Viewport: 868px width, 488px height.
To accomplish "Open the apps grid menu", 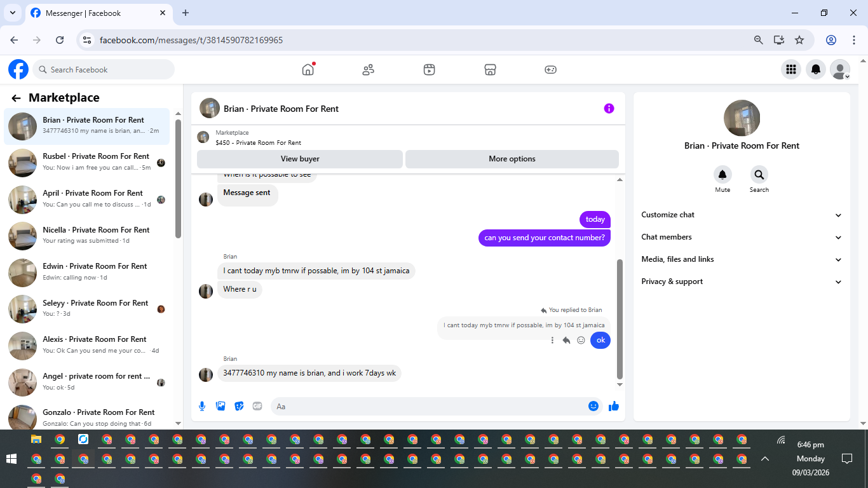I will coord(791,69).
